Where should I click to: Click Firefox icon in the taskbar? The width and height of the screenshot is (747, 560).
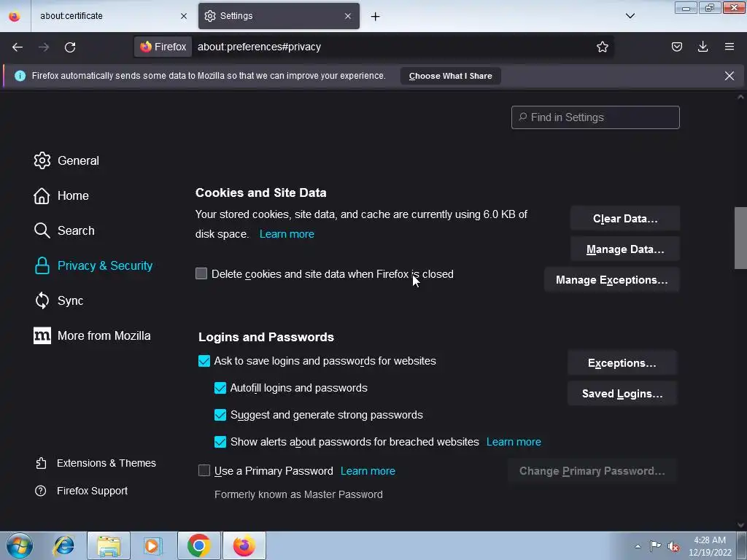coord(244,545)
